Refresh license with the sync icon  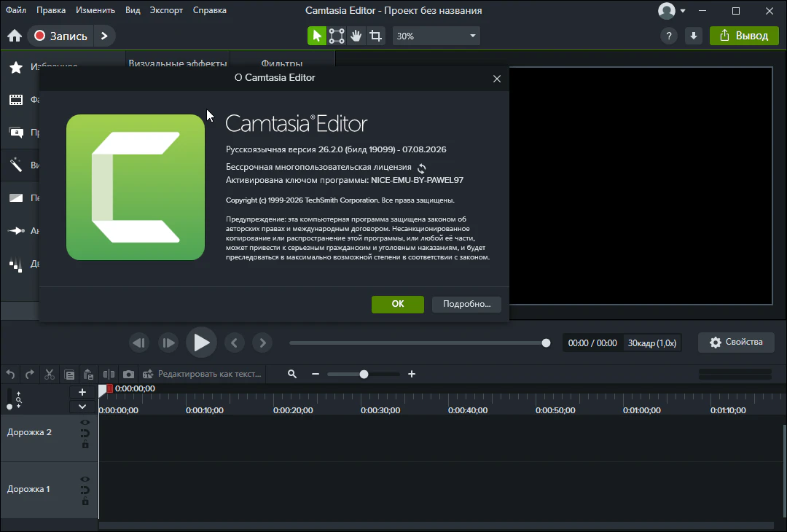422,168
